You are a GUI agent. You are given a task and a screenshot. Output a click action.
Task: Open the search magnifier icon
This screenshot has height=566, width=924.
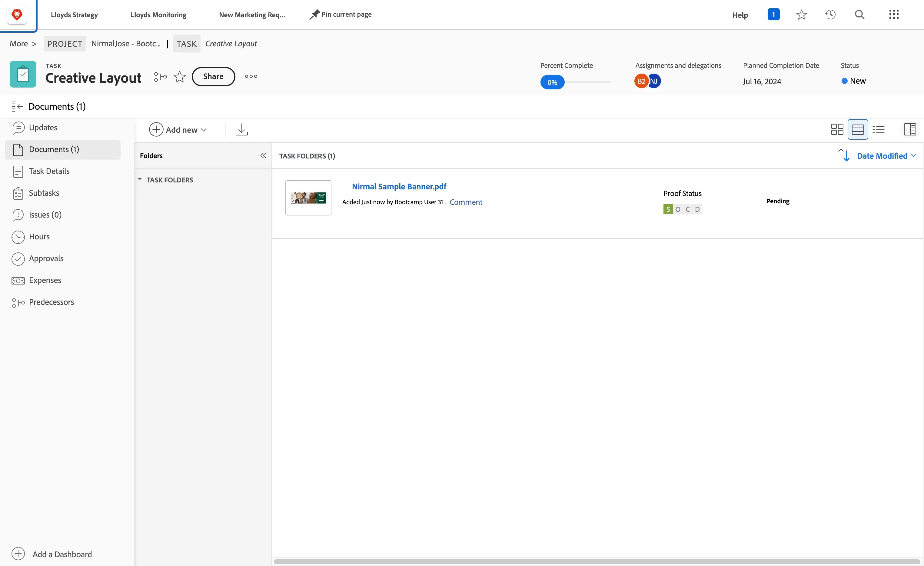coord(859,15)
